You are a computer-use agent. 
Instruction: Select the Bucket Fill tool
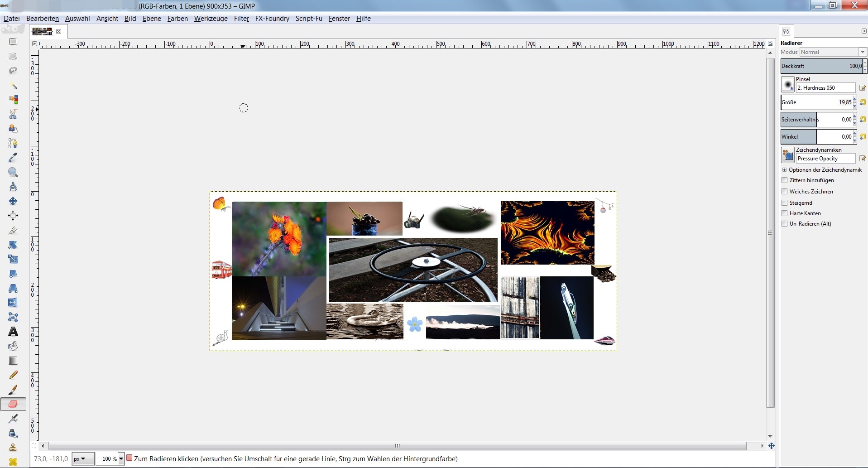pos(13,346)
